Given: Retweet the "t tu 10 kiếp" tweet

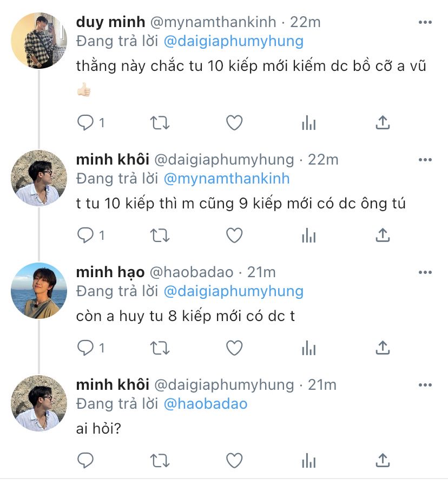Looking at the screenshot, I should [159, 236].
